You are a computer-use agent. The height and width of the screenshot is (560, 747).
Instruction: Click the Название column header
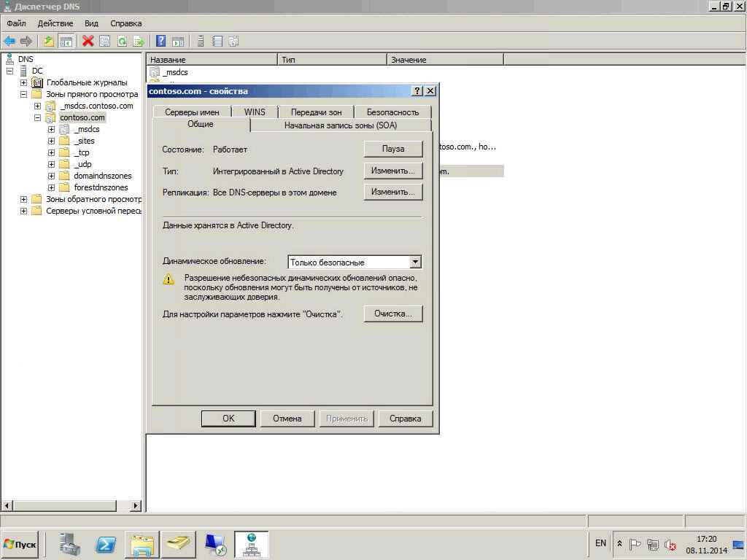pyautogui.click(x=212, y=60)
